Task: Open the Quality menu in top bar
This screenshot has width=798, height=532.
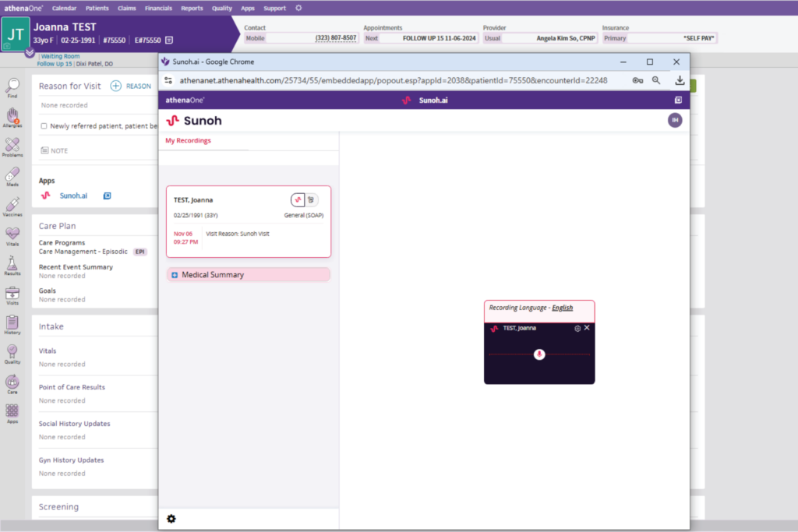Action: coord(222,8)
